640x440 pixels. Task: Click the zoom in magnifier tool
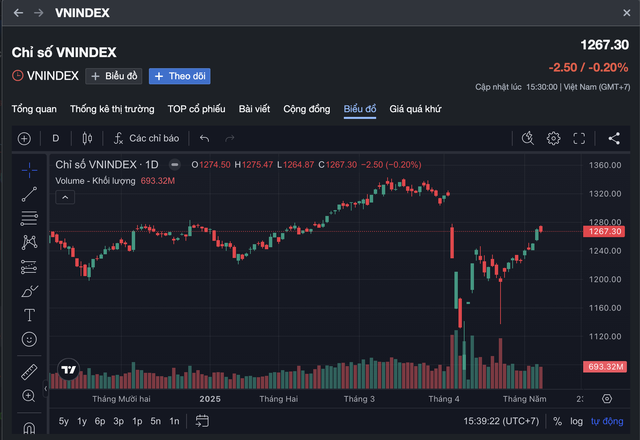tap(29, 396)
